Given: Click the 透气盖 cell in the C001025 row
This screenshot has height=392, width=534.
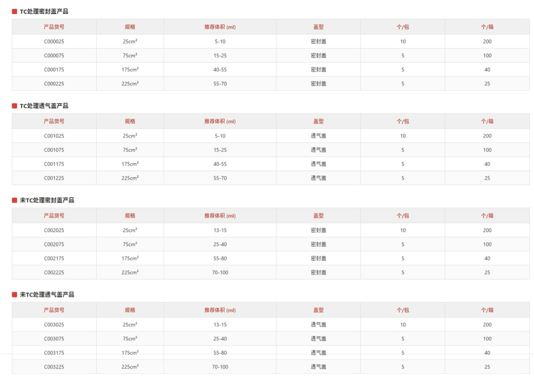Looking at the screenshot, I should point(318,136).
